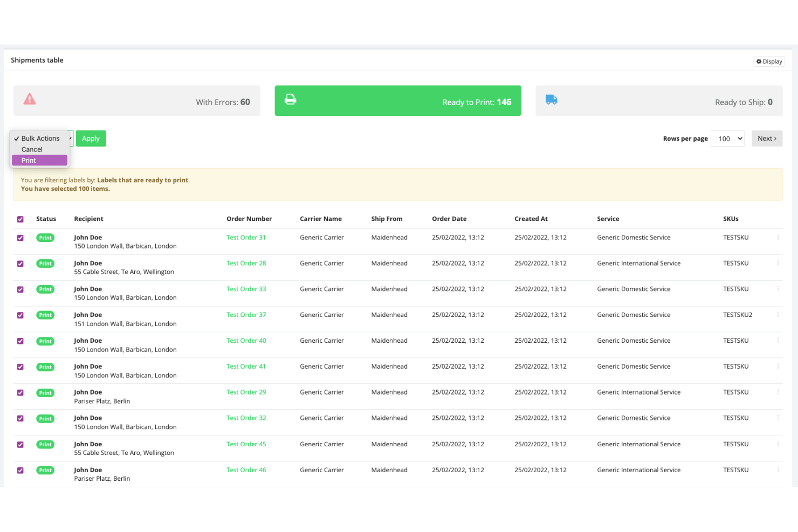The width and height of the screenshot is (798, 532).
Task: Open row options menu for Test Order 45
Action: 778,444
